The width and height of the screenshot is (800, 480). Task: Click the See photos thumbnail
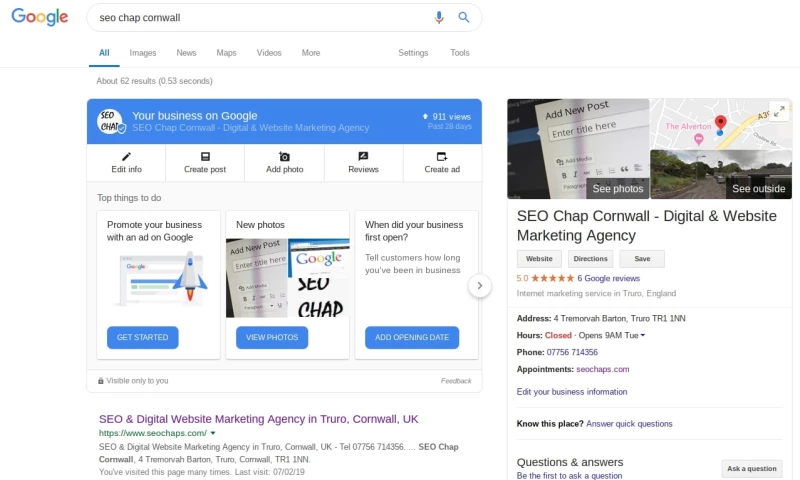pyautogui.click(x=578, y=148)
